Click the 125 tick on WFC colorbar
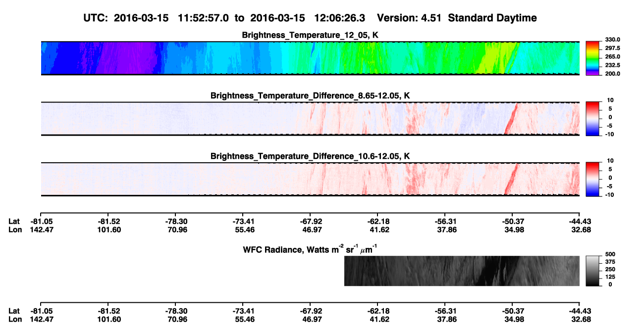This screenshot has height=330, width=644. click(610, 277)
